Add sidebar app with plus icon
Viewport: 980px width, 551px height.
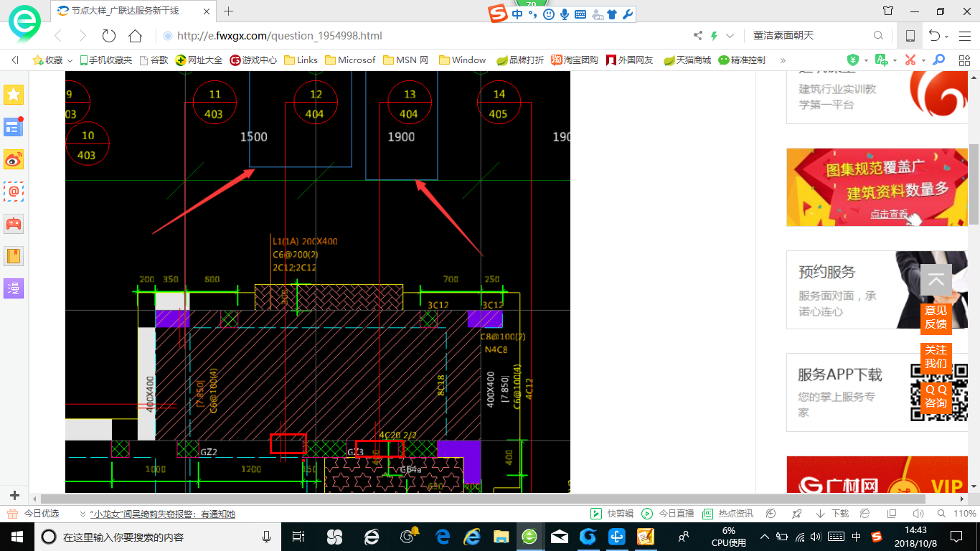point(14,496)
